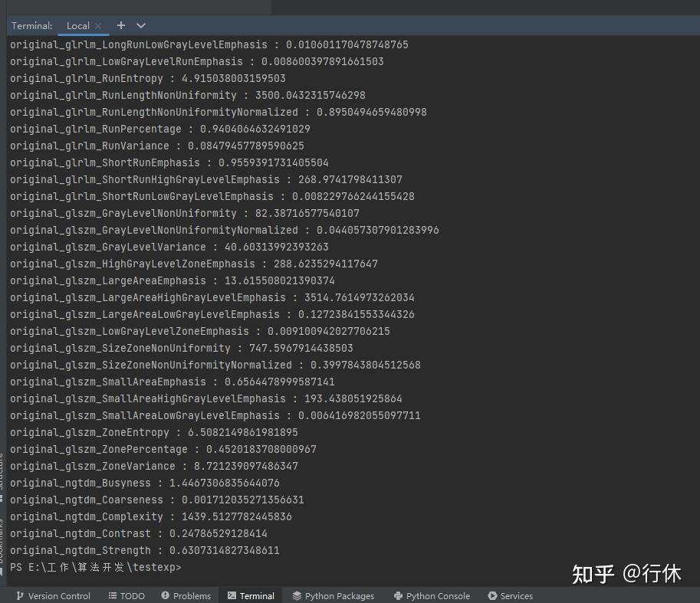Close the Local terminal tab
The height and width of the screenshot is (603, 700).
tap(98, 26)
